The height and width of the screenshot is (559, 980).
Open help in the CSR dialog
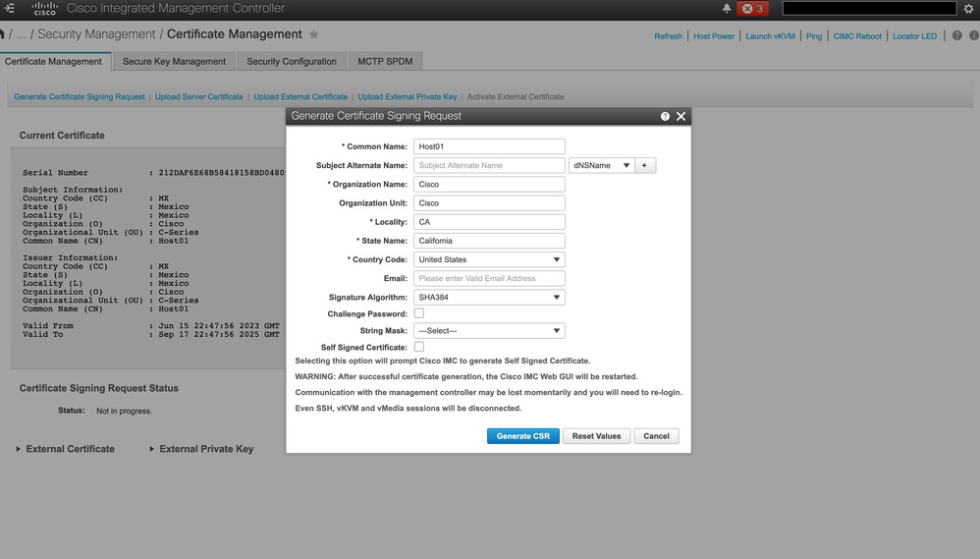click(665, 116)
